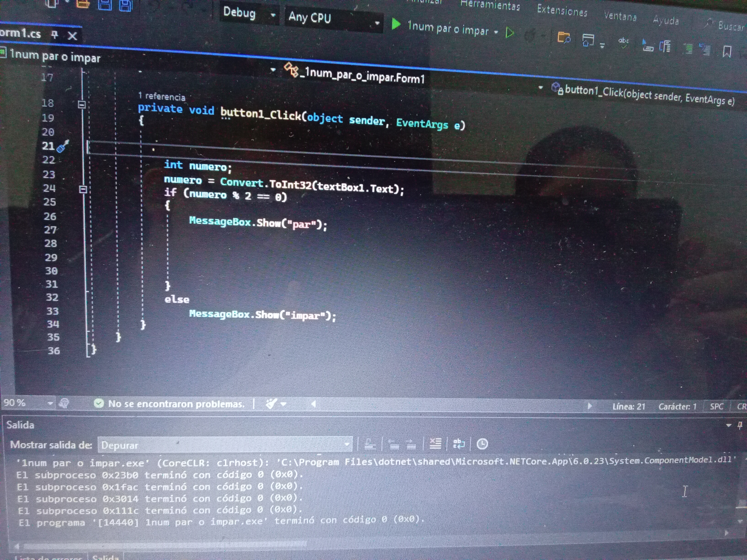Click the code cleanup broom icon
Screen dimensions: 747x560
[x=271, y=403]
